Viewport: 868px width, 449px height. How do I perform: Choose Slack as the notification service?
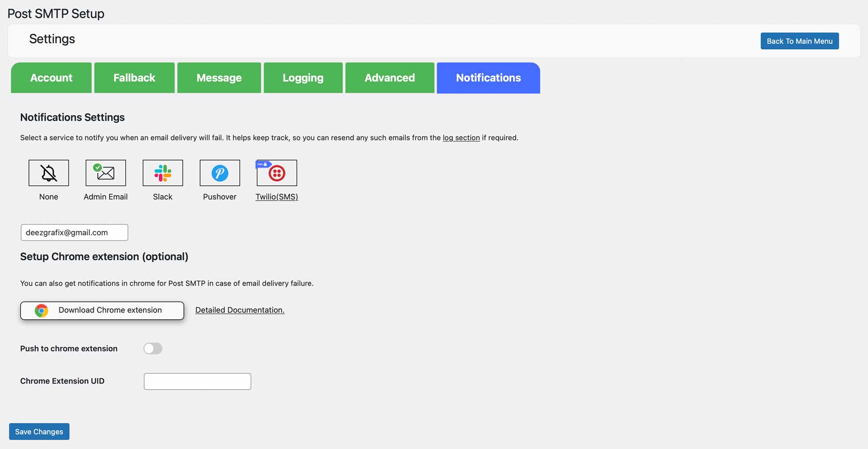point(163,173)
